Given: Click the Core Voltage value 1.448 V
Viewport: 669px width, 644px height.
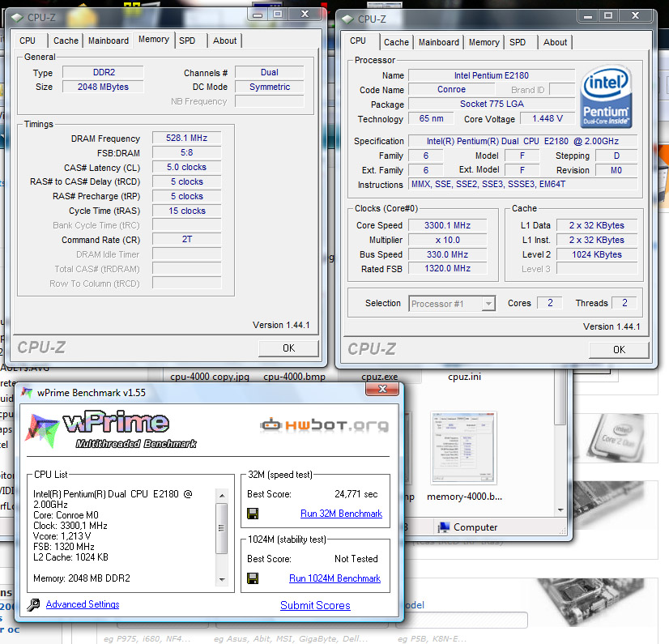Looking at the screenshot, I should 548,118.
